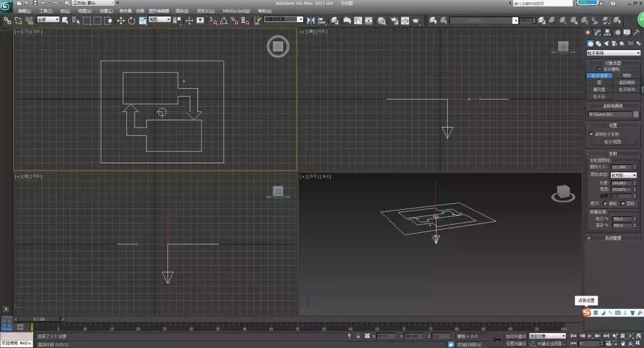Toggle the 自动栅格 checkbox
The width and height of the screenshot is (644, 348).
point(599,69)
